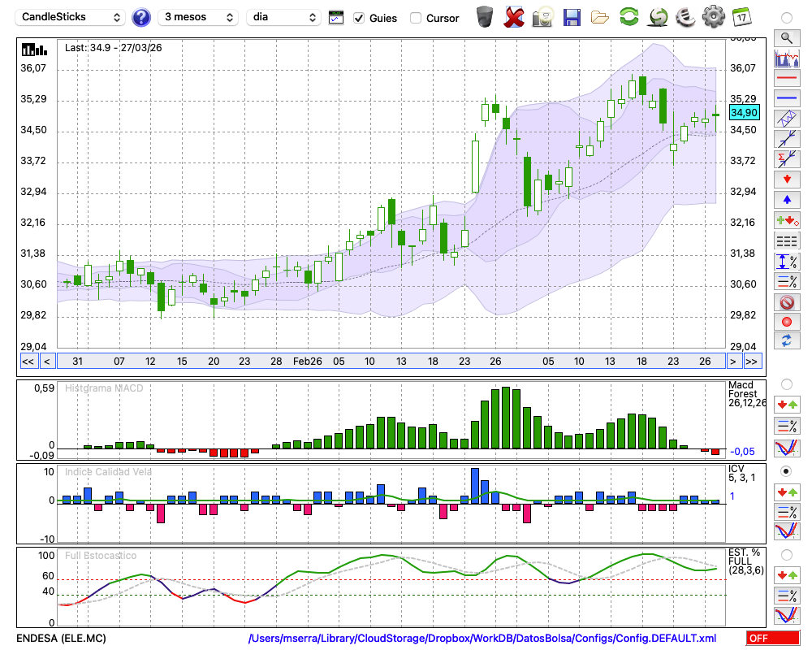Uncheck the Guies checkbox

tap(359, 18)
